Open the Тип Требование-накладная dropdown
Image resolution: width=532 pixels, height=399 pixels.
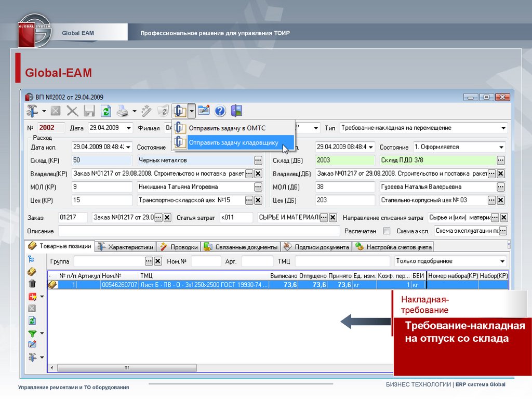503,128
